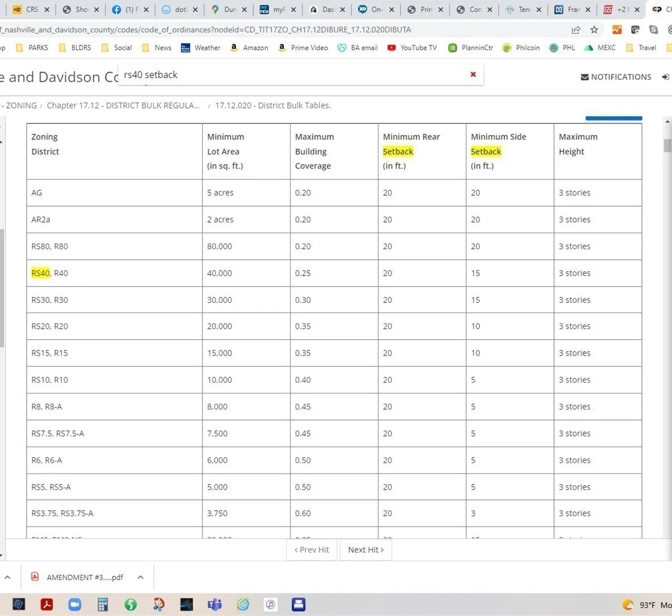
Task: Open the PARKS bookmarks folder
Action: (32, 48)
